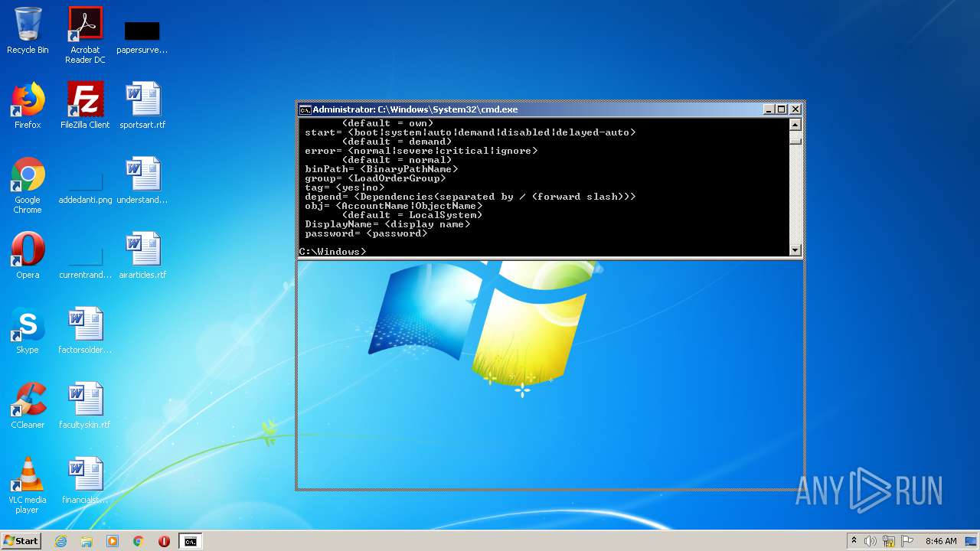Close the cmd.exe window
Screen dimensions: 980x551
point(795,109)
